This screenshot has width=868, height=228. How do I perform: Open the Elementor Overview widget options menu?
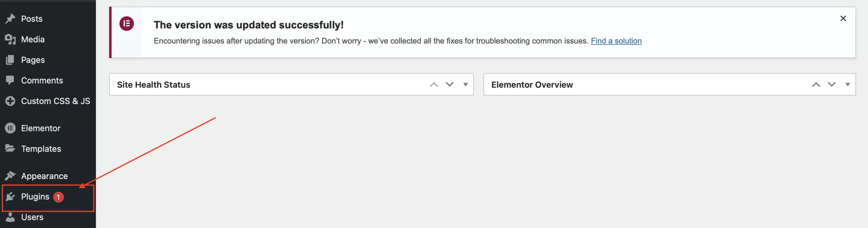848,84
